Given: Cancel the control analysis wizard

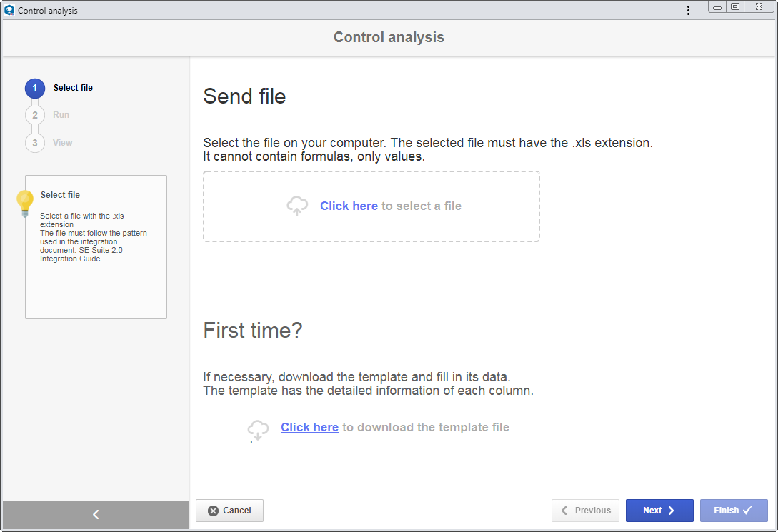Looking at the screenshot, I should pyautogui.click(x=230, y=510).
